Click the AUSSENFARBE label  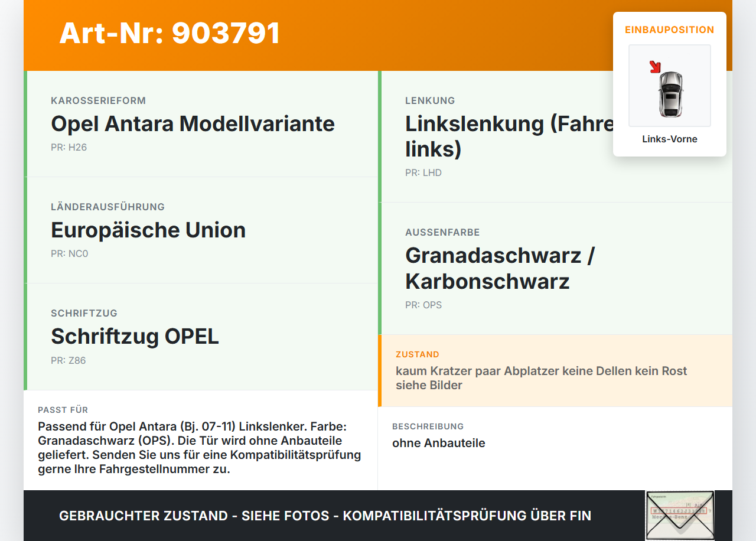[x=442, y=232]
